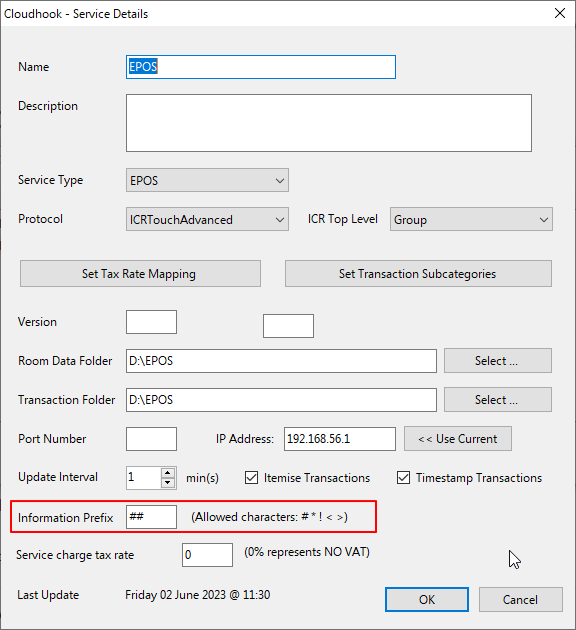The height and width of the screenshot is (630, 576).
Task: Edit the Information Prefix field
Action: coord(151,517)
